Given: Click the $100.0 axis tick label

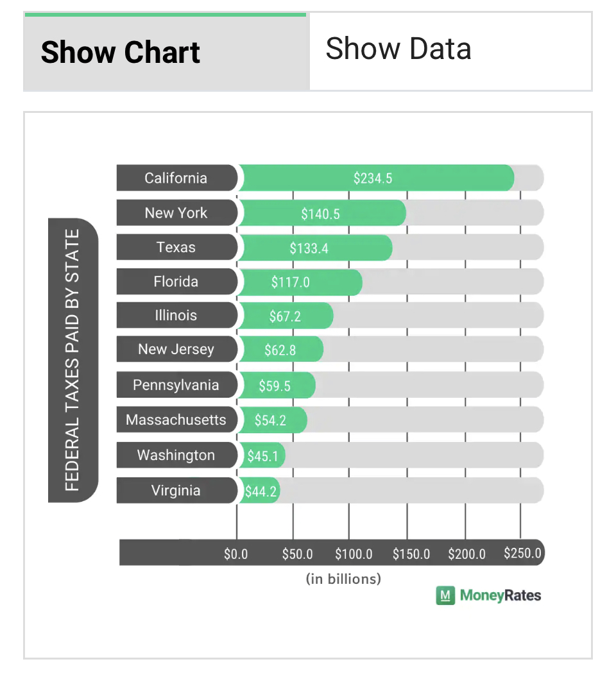Looking at the screenshot, I should [354, 554].
